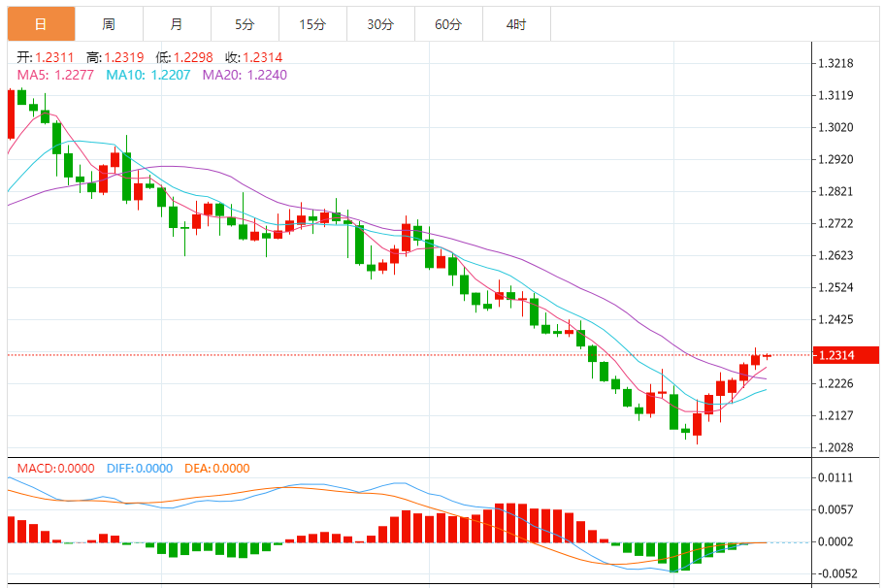Viewport: 884px width, 588px height.
Task: Switch to the 5分 interval tab
Action: coord(245,24)
